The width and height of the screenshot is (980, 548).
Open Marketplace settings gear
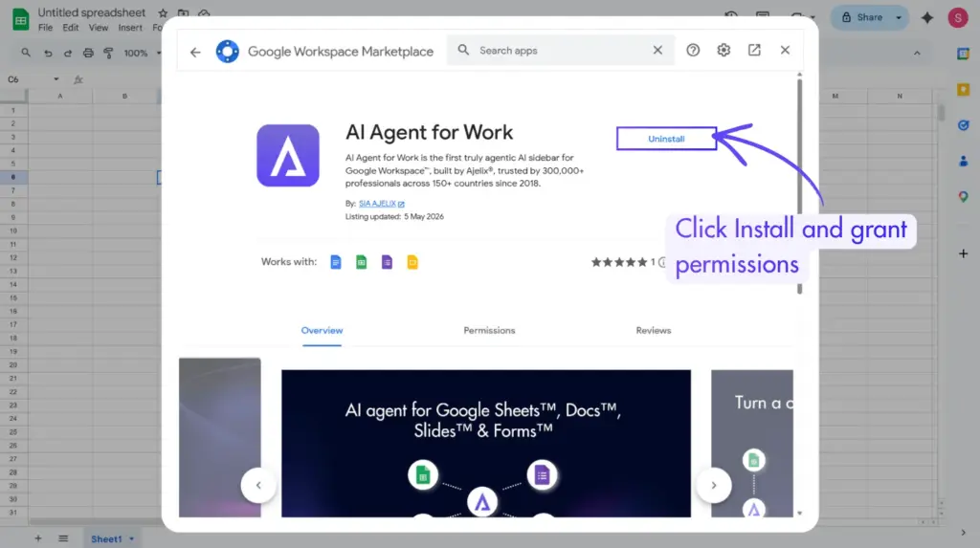coord(724,50)
